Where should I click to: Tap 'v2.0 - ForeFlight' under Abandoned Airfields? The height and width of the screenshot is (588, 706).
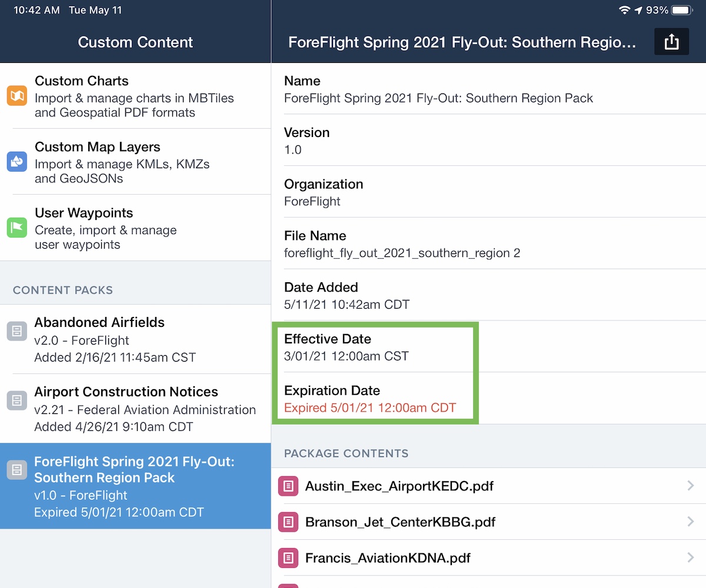coord(82,340)
